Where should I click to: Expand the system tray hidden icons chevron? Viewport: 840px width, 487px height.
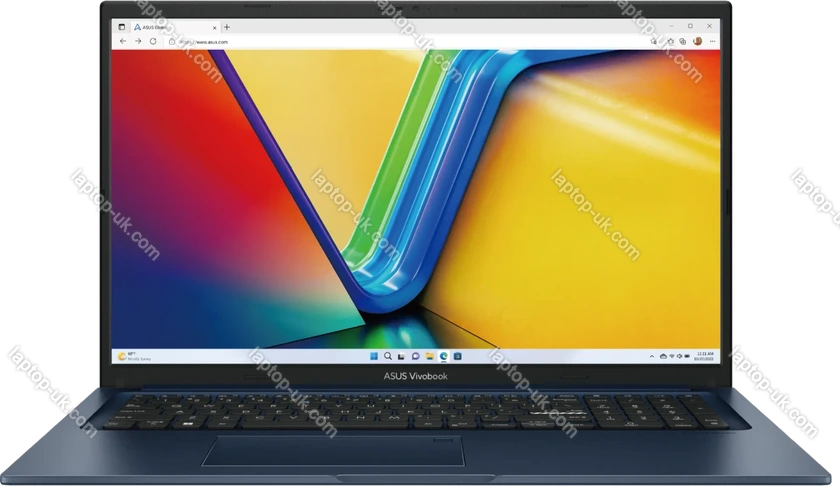tap(651, 354)
